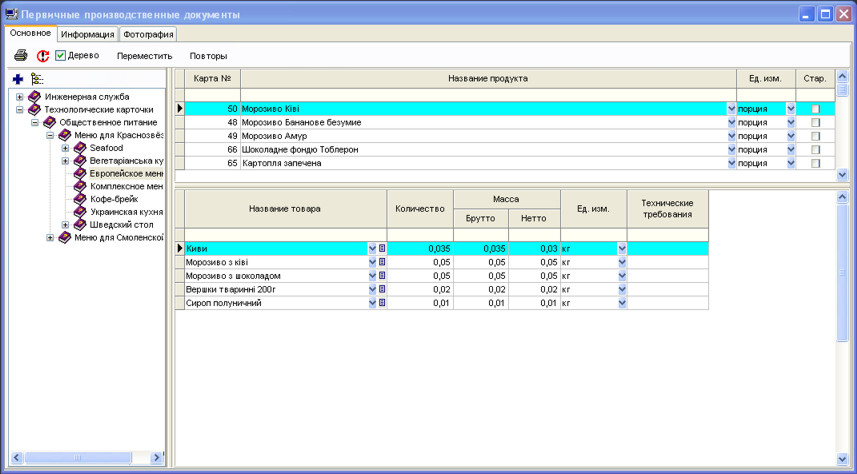The height and width of the screenshot is (474, 857).
Task: Check Стар. box for Морозиво Ківі
Action: coord(815,109)
